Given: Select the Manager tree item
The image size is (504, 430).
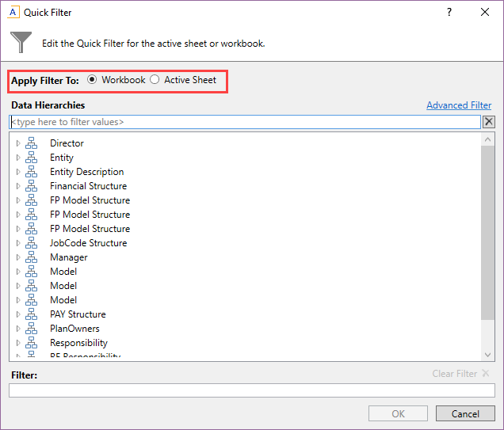Looking at the screenshot, I should 69,257.
